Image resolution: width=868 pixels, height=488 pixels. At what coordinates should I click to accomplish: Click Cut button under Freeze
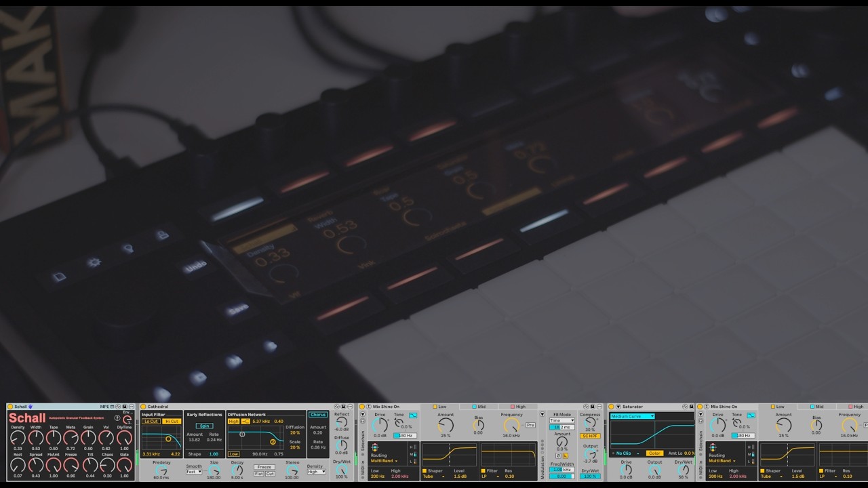click(270, 474)
